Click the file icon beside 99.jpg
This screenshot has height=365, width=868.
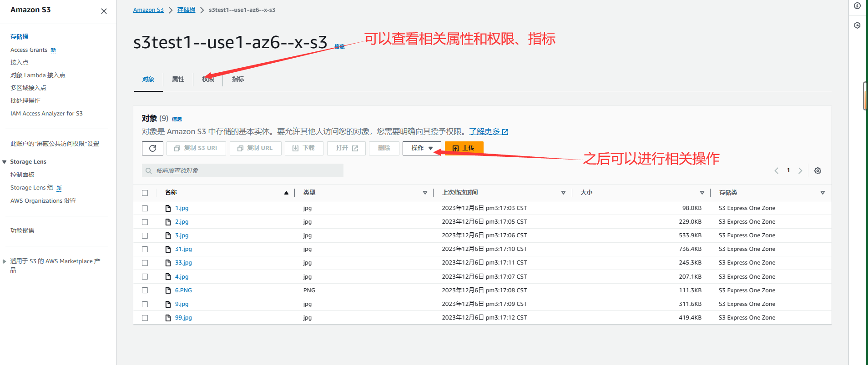pyautogui.click(x=168, y=318)
